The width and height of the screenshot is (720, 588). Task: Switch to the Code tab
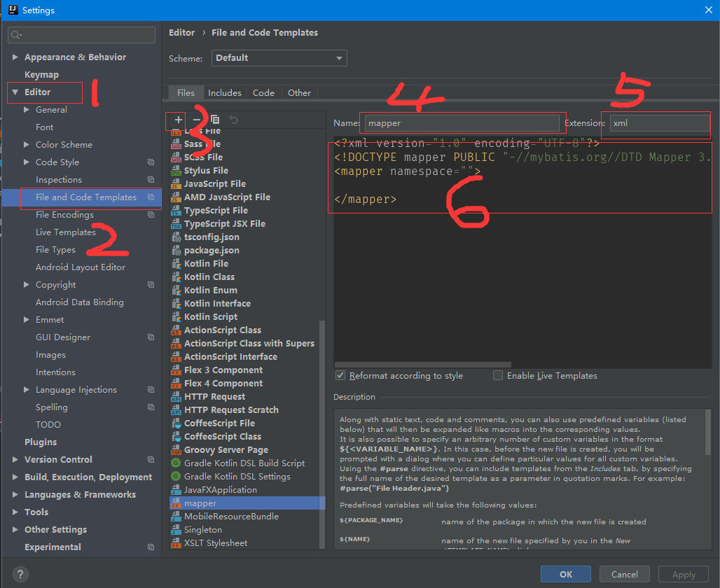click(x=263, y=92)
